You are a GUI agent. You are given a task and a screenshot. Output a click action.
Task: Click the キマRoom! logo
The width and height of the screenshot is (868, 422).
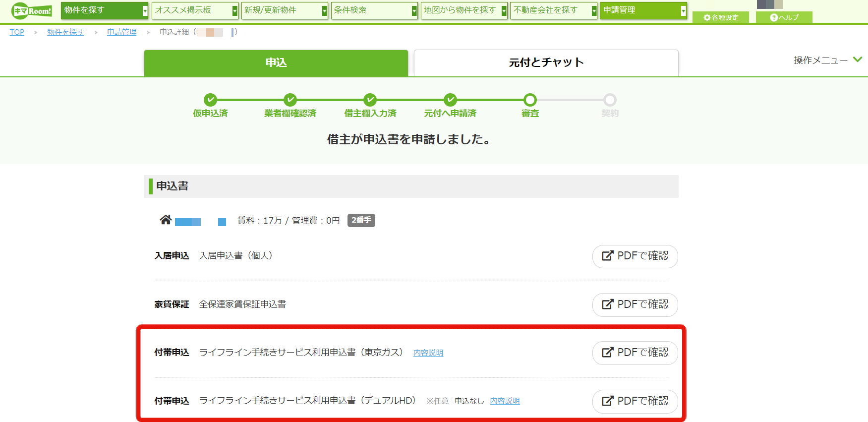pyautogui.click(x=31, y=10)
